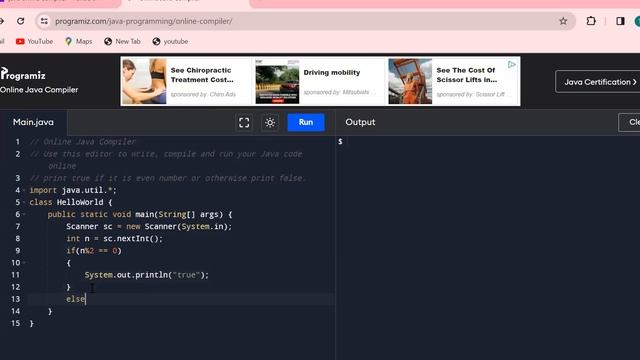Place cursor after 'else' on line 13
The width and height of the screenshot is (640, 360).
click(86, 299)
